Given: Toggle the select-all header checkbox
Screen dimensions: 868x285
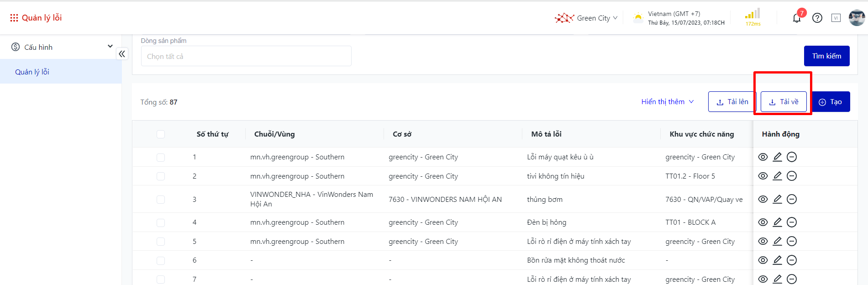Looking at the screenshot, I should 161,134.
